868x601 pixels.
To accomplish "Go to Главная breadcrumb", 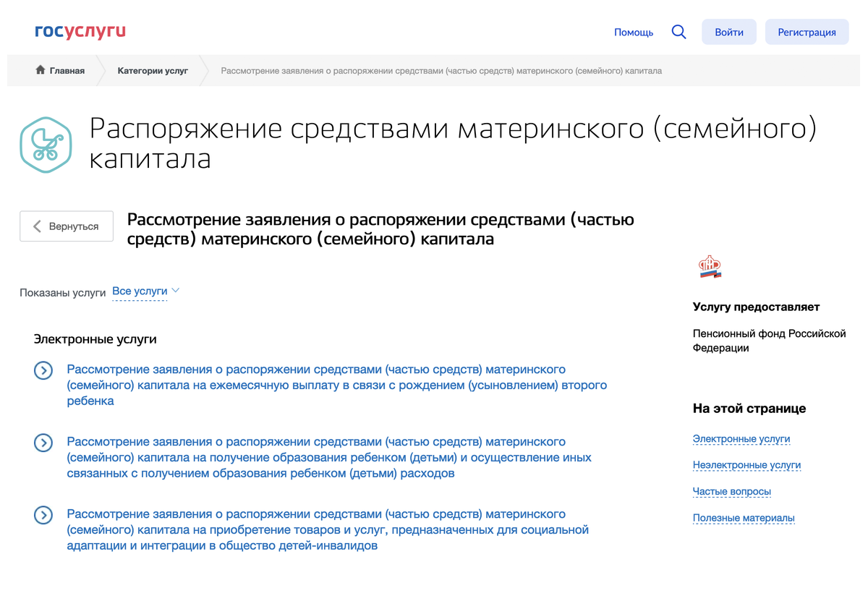I will (67, 71).
